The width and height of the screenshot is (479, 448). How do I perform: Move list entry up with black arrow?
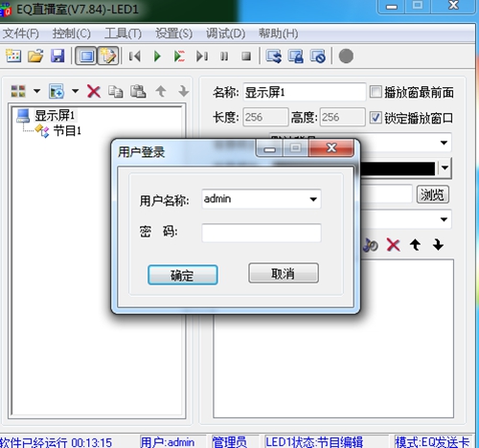pos(415,245)
